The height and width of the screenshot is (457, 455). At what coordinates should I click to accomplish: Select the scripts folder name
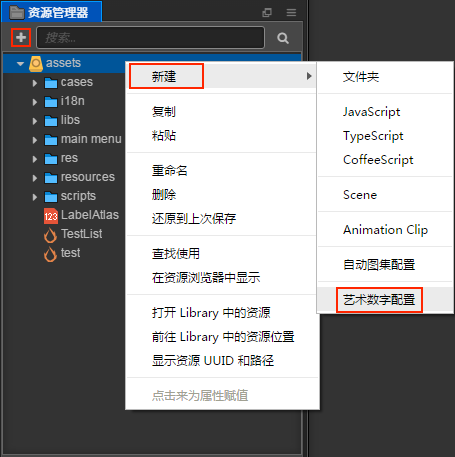(x=78, y=196)
